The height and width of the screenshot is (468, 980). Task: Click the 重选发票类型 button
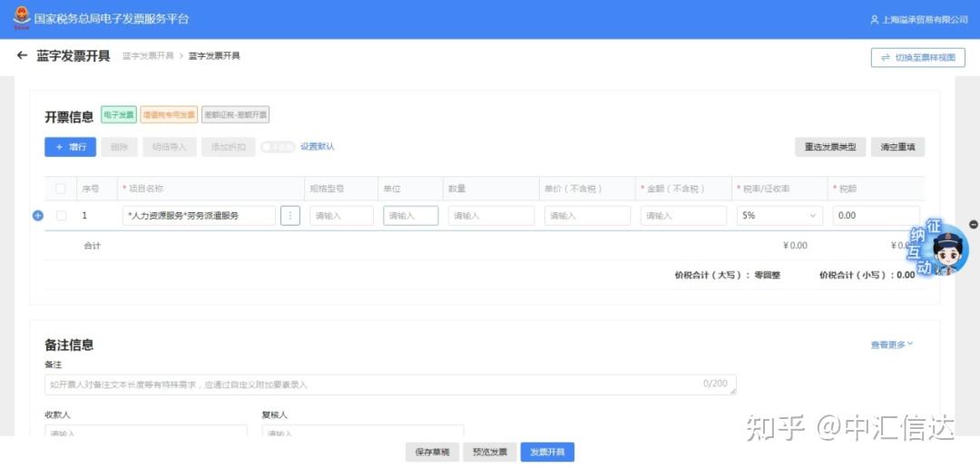point(830,148)
